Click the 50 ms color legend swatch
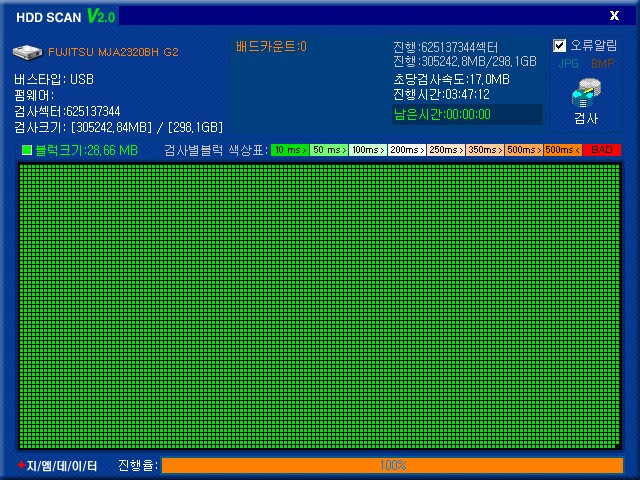The height and width of the screenshot is (480, 640). (329, 150)
